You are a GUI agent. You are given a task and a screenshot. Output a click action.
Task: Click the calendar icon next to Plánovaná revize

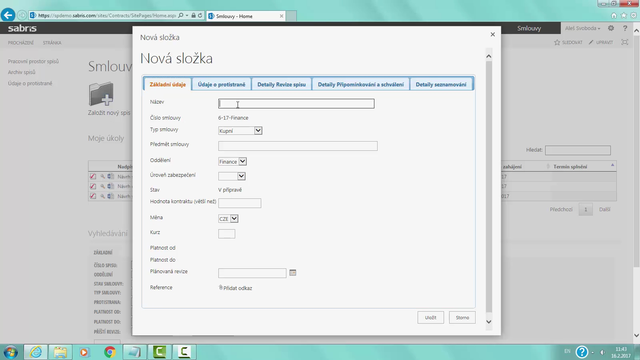coord(293,272)
